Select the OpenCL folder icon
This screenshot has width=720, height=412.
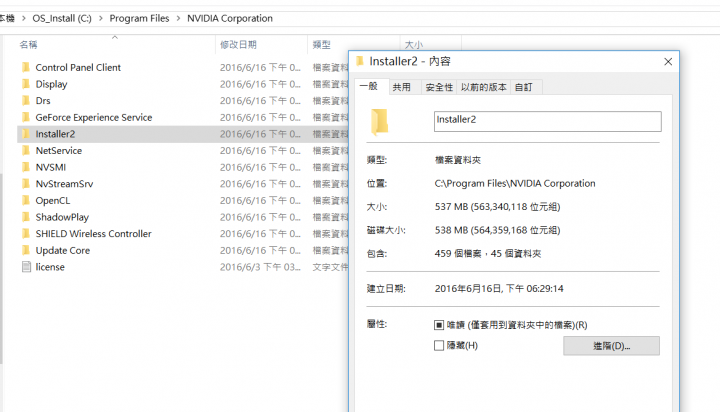point(26,200)
